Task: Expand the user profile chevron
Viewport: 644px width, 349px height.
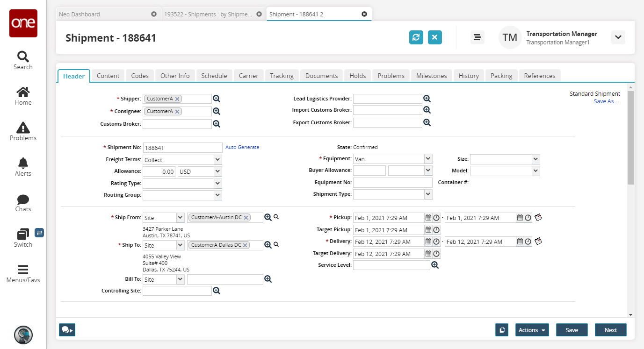Action: (x=618, y=37)
